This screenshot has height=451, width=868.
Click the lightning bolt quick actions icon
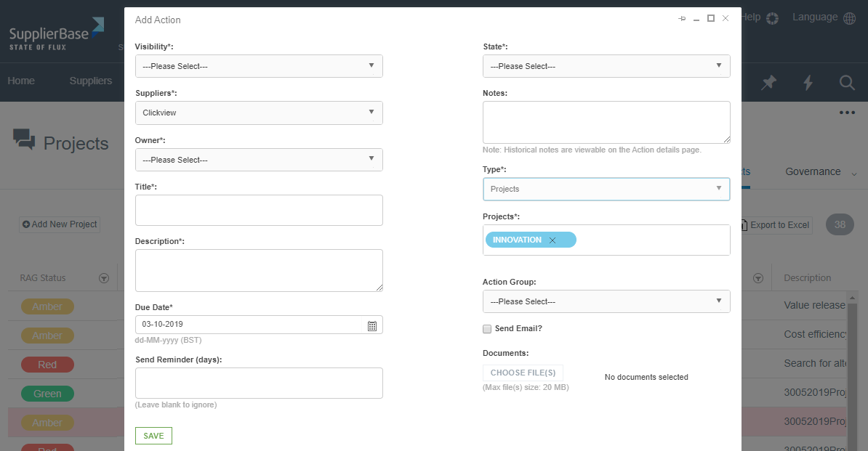808,83
